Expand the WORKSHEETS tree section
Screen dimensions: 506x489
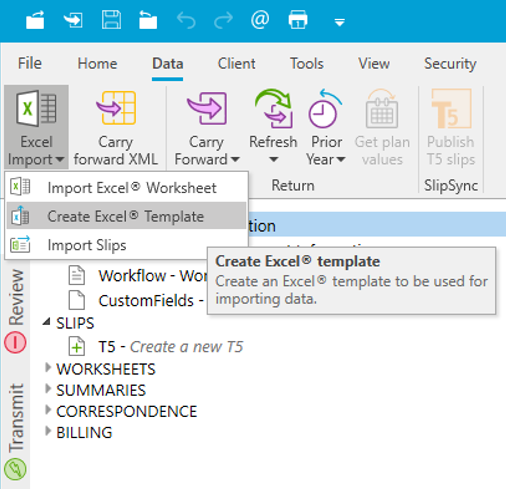[x=48, y=368]
